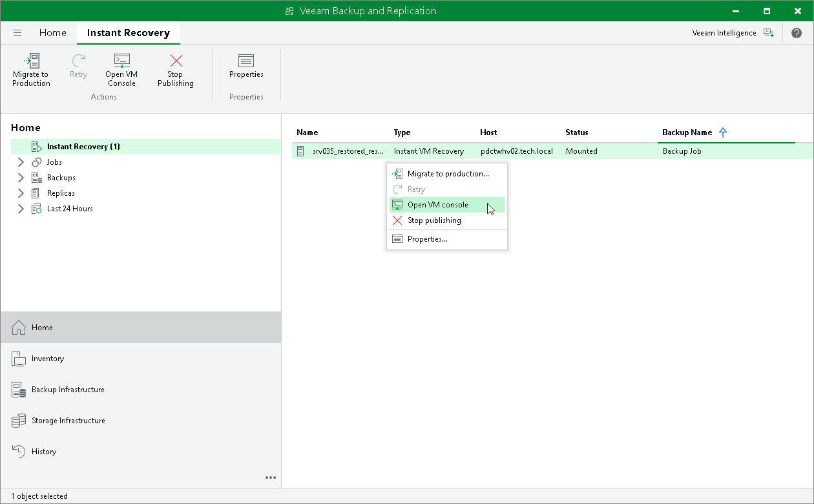Click the hamburger main menu icon
814x504 pixels.
click(17, 32)
